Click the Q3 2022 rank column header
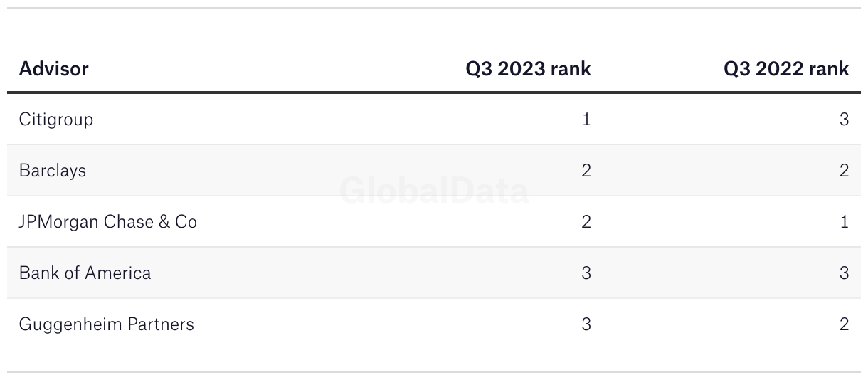 point(786,69)
